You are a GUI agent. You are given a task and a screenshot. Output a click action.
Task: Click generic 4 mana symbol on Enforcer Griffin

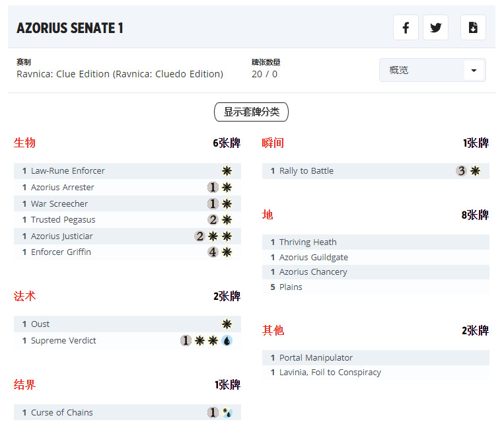point(213,252)
